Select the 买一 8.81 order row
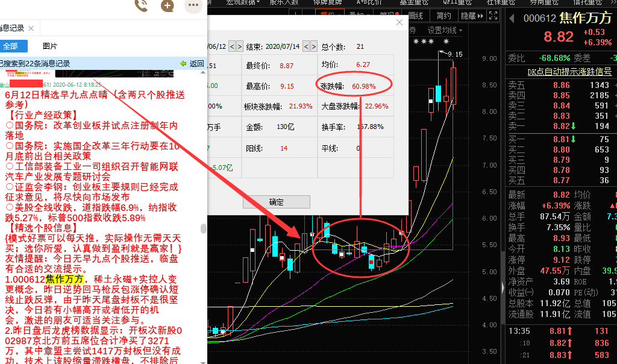This screenshot has height=364, width=617. pos(562,139)
